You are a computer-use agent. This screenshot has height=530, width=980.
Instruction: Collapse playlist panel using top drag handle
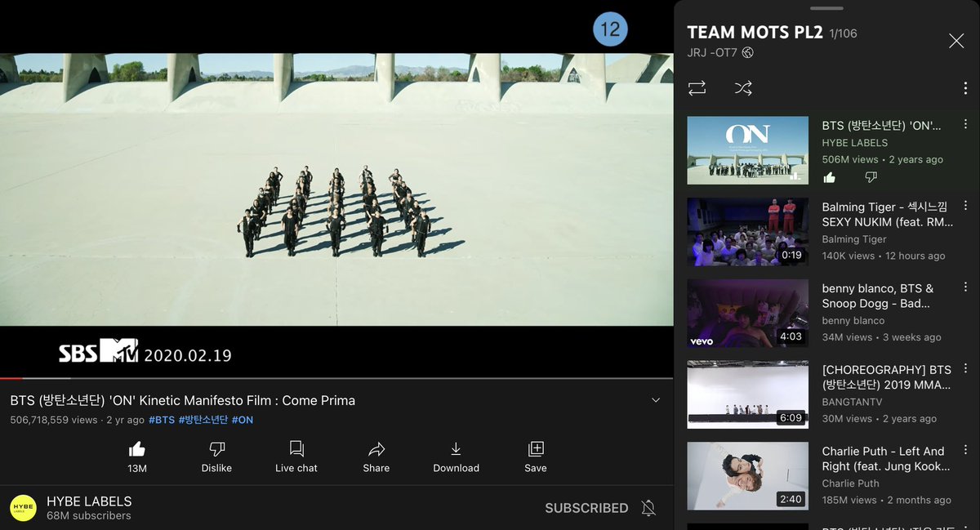pyautogui.click(x=826, y=8)
